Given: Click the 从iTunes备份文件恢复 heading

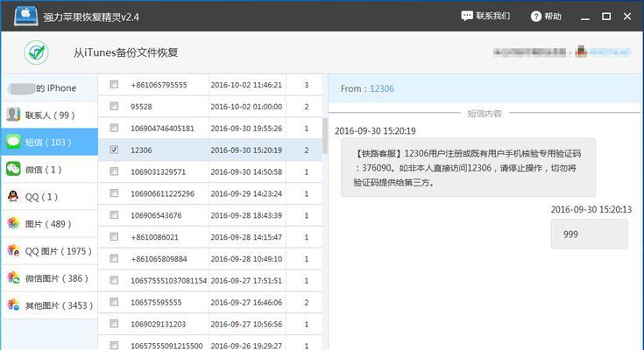Looking at the screenshot, I should [x=125, y=52].
